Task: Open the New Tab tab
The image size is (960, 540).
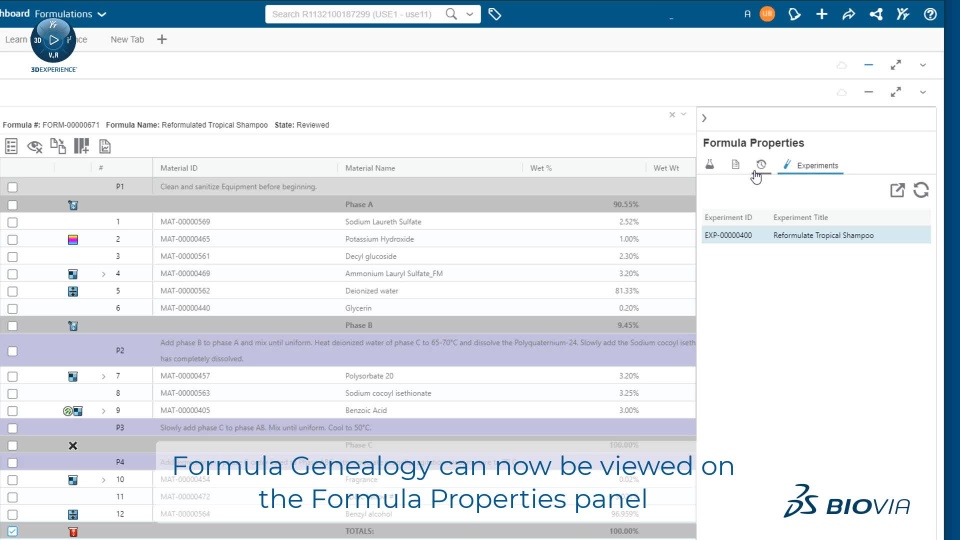Action: click(127, 39)
